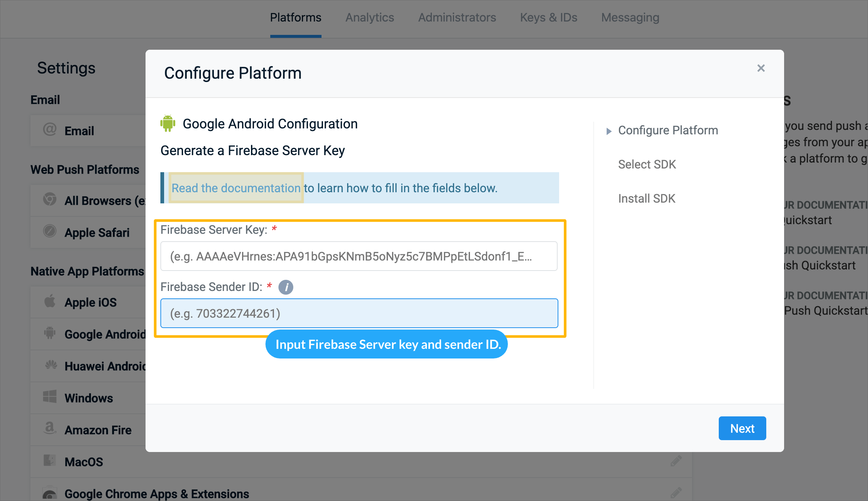Edit Chrome Apps & Extensions pencil icon
The height and width of the screenshot is (501, 868).
(x=676, y=493)
